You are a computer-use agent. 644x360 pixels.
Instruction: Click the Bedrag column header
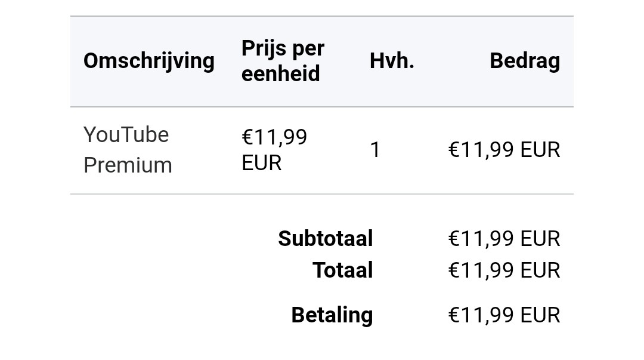pyautogui.click(x=525, y=61)
